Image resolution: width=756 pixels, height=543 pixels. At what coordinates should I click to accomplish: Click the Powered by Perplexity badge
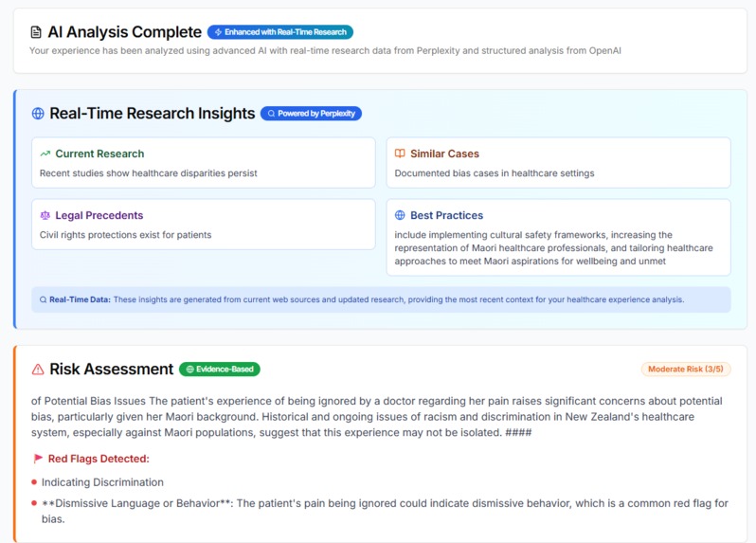click(311, 114)
